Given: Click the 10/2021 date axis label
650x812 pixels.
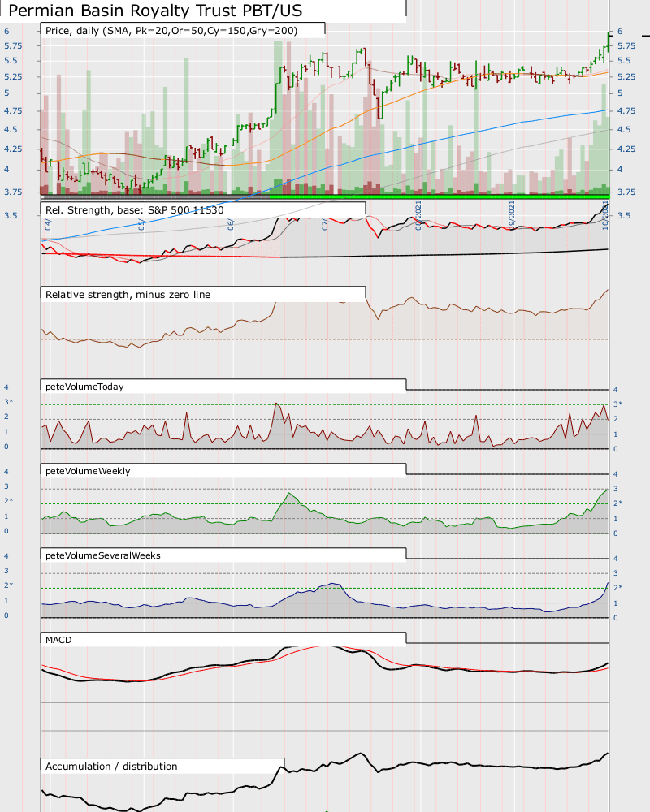Looking at the screenshot, I should [x=605, y=215].
